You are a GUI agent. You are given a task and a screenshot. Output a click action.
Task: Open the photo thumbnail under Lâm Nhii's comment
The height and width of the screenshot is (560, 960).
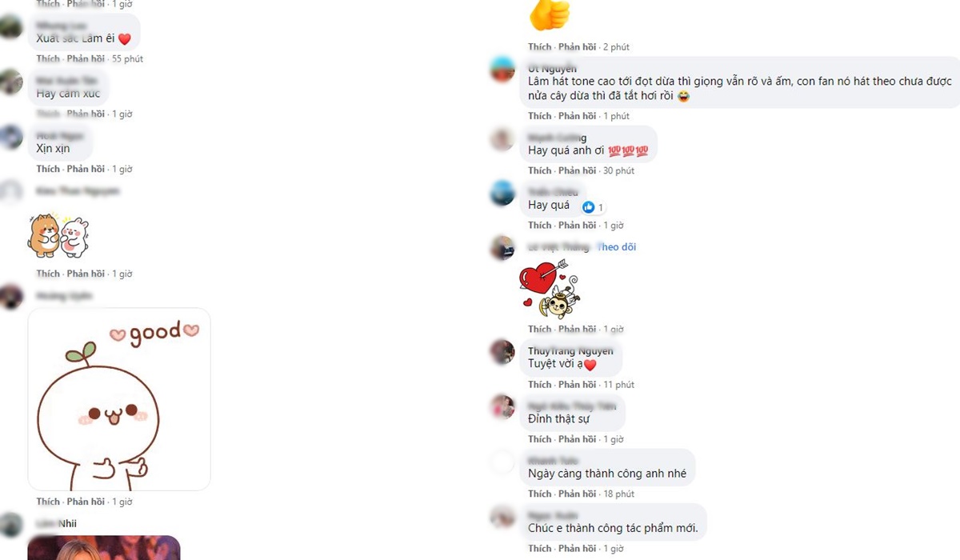(x=104, y=548)
